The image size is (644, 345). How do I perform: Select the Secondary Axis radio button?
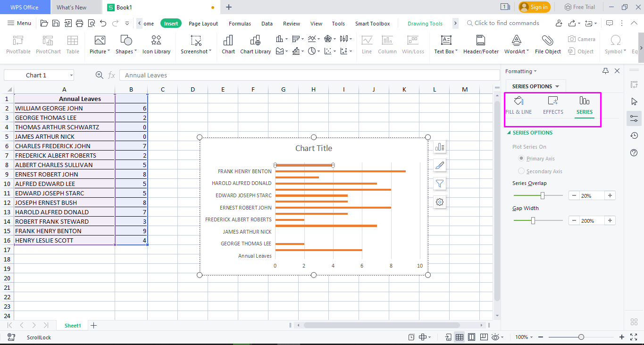click(x=522, y=171)
